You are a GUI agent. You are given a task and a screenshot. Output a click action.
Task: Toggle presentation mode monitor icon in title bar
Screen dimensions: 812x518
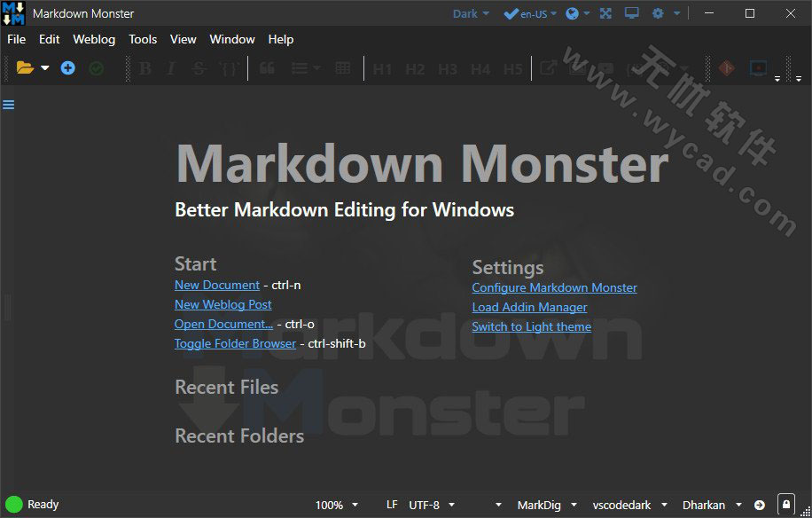coord(631,13)
